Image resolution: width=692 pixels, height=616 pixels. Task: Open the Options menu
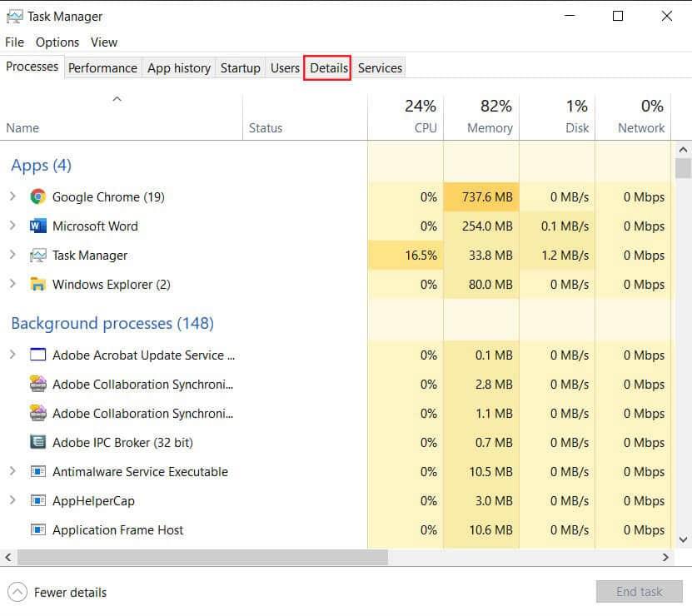point(57,42)
